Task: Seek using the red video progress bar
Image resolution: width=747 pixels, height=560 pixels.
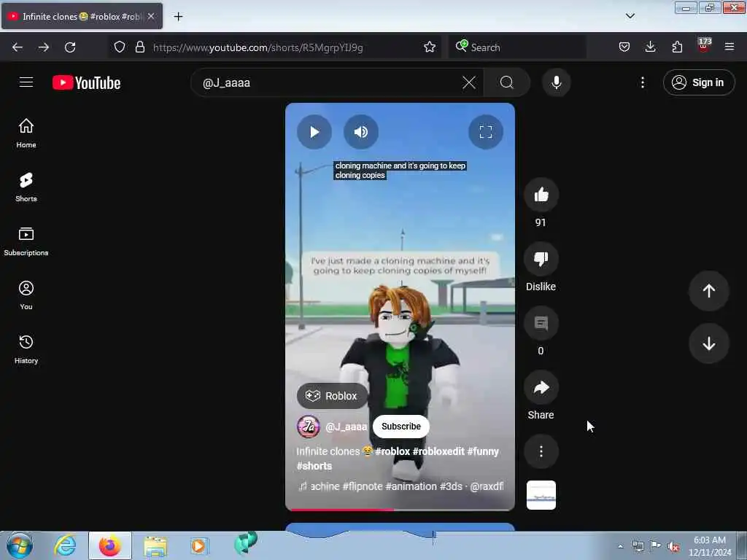Action: (x=400, y=510)
